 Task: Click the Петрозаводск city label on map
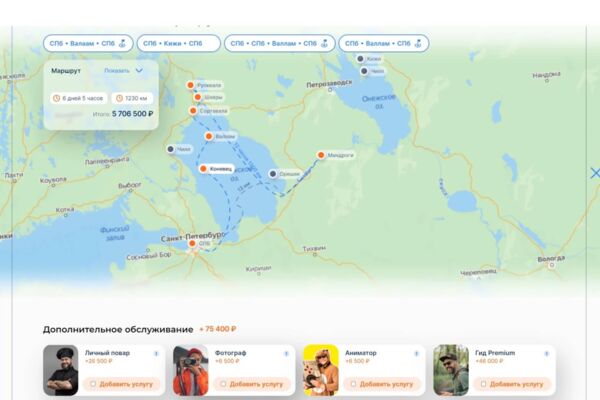point(329,83)
